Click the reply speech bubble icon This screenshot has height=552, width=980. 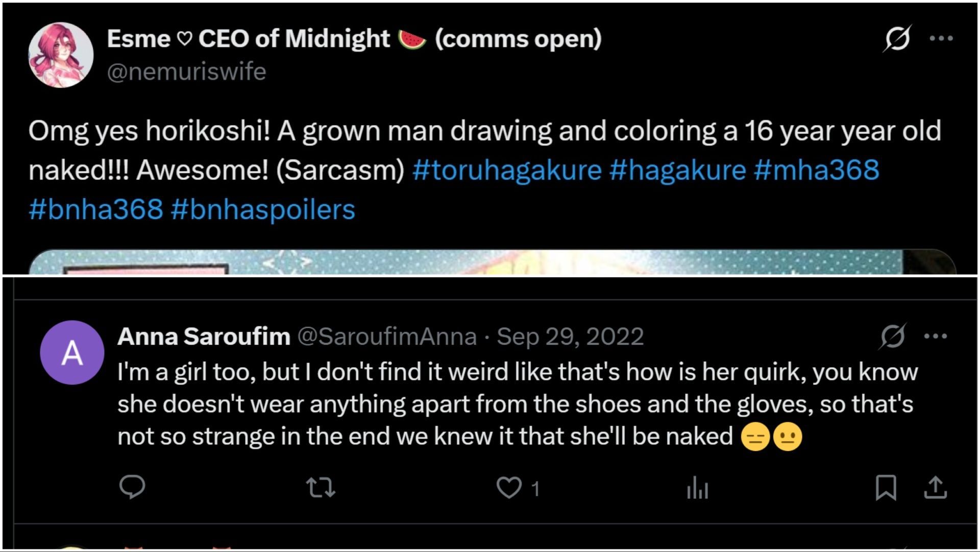[x=132, y=487]
